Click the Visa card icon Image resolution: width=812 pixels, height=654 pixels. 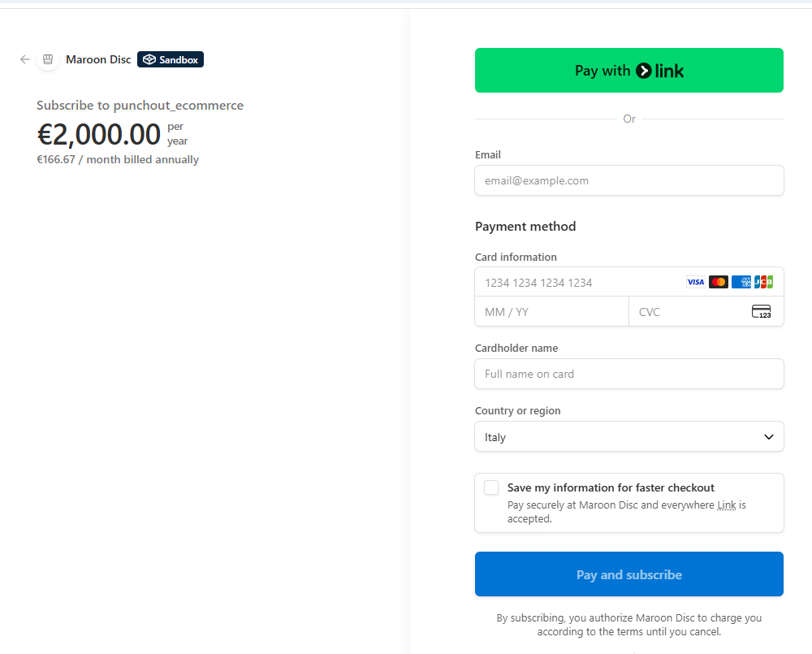695,282
